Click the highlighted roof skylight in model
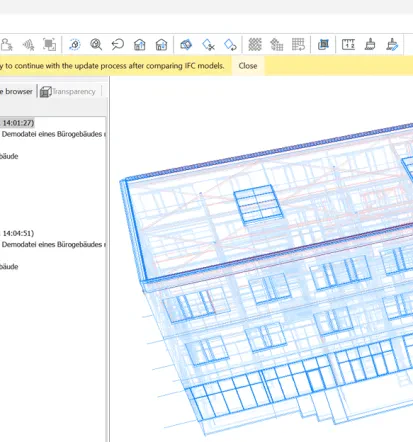The width and height of the screenshot is (413, 442). click(x=258, y=204)
